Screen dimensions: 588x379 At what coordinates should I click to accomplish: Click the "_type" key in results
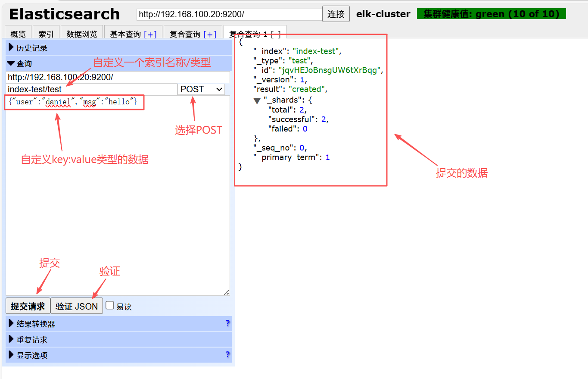coord(268,61)
